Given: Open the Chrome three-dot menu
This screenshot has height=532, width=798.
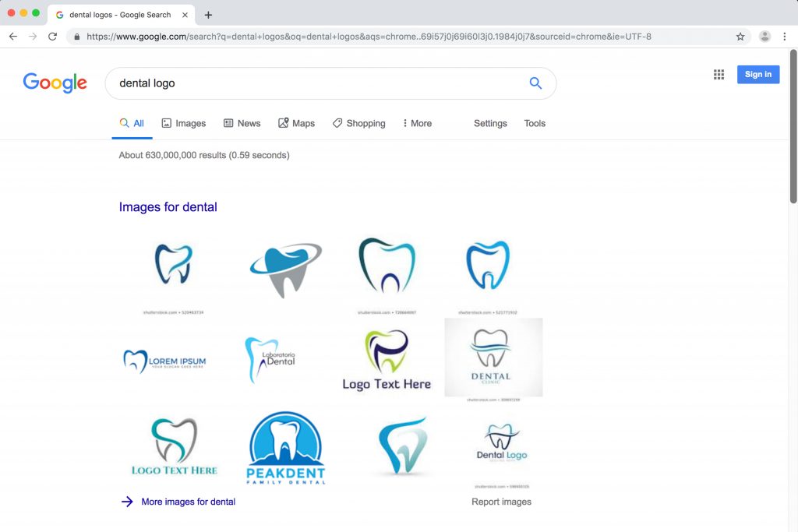Looking at the screenshot, I should 784,37.
